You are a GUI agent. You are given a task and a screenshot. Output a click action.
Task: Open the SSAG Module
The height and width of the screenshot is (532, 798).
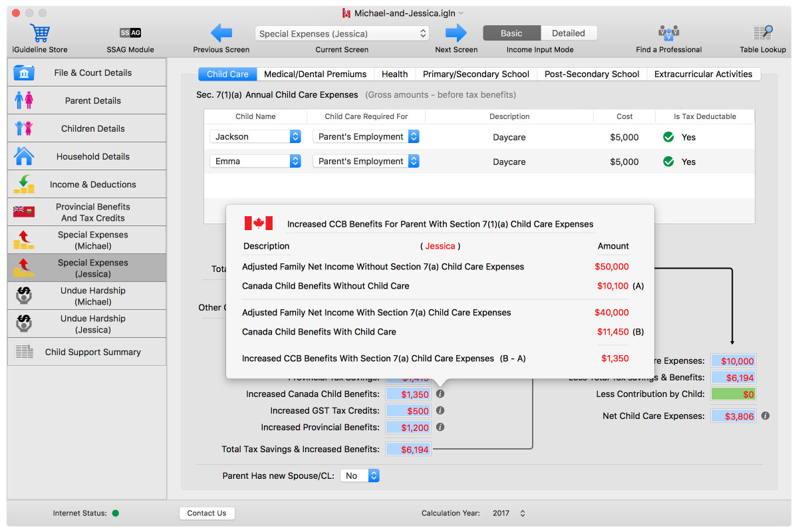[x=130, y=33]
